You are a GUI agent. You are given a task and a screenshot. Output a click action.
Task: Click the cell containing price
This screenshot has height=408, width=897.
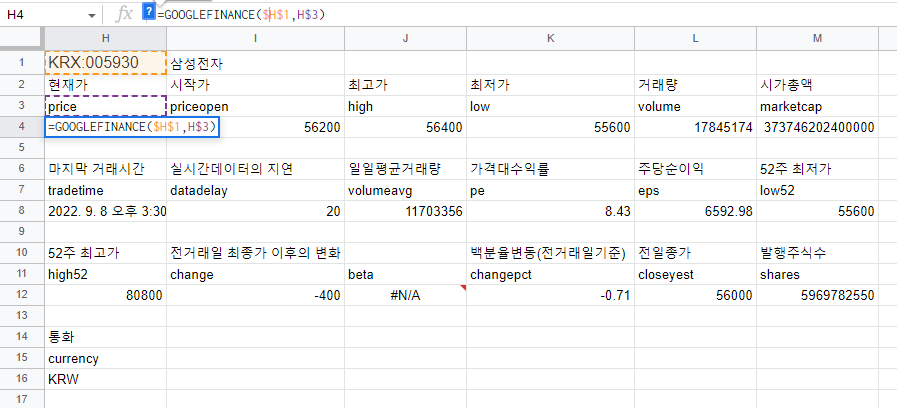(x=106, y=106)
